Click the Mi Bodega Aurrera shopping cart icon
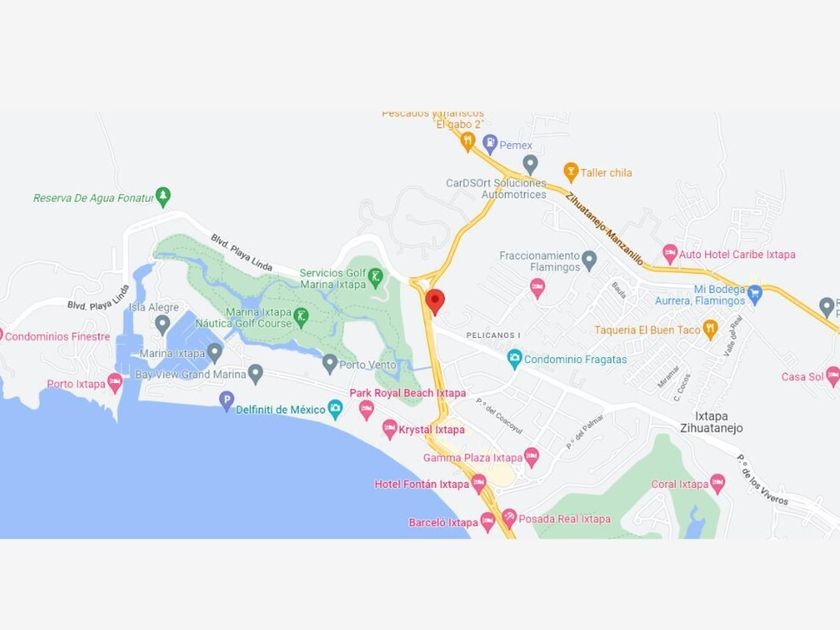 tap(754, 294)
